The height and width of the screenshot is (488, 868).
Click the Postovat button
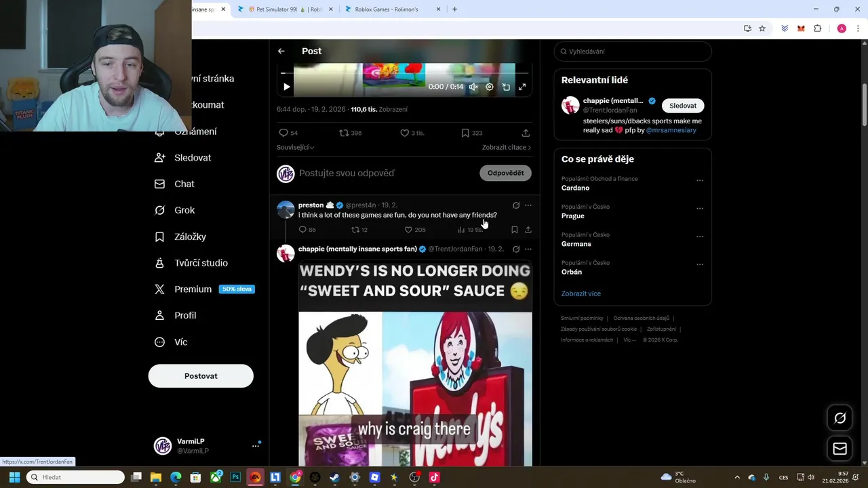click(x=201, y=376)
